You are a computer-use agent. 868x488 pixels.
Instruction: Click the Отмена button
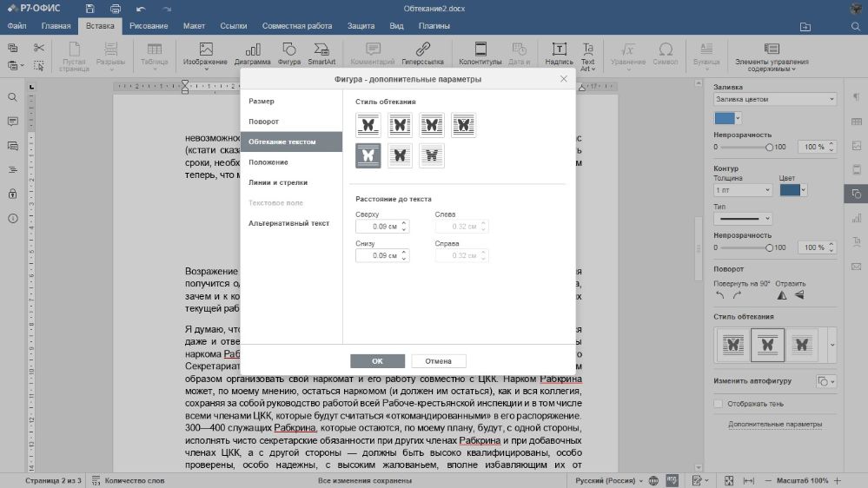[439, 361]
